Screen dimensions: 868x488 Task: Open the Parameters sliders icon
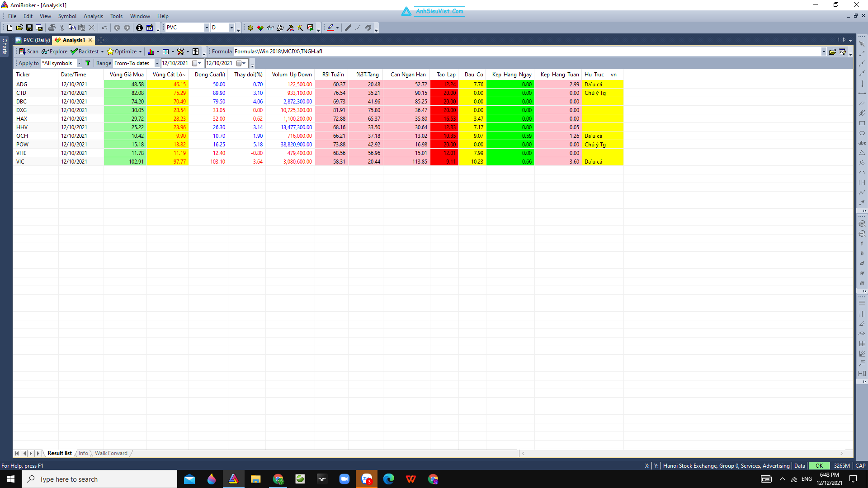196,52
